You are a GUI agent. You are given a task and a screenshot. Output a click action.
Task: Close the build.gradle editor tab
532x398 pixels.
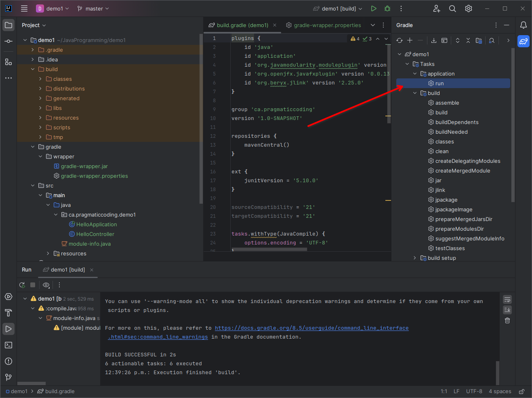(275, 25)
